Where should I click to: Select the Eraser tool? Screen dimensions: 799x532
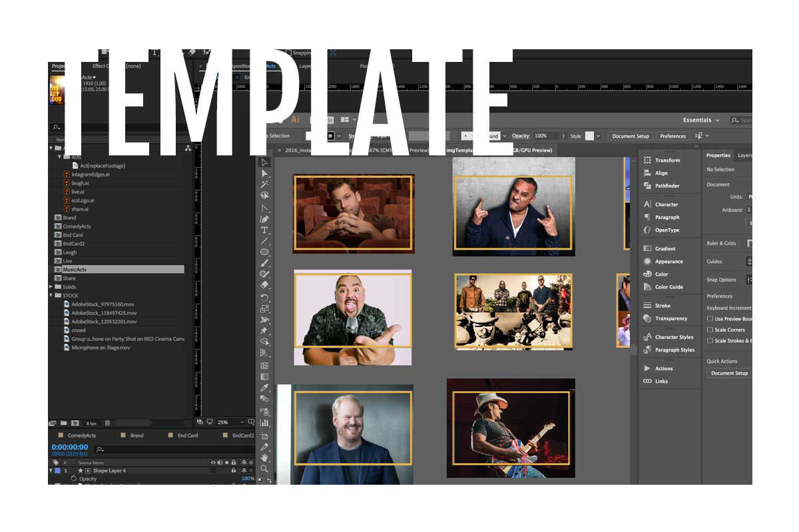tap(264, 285)
